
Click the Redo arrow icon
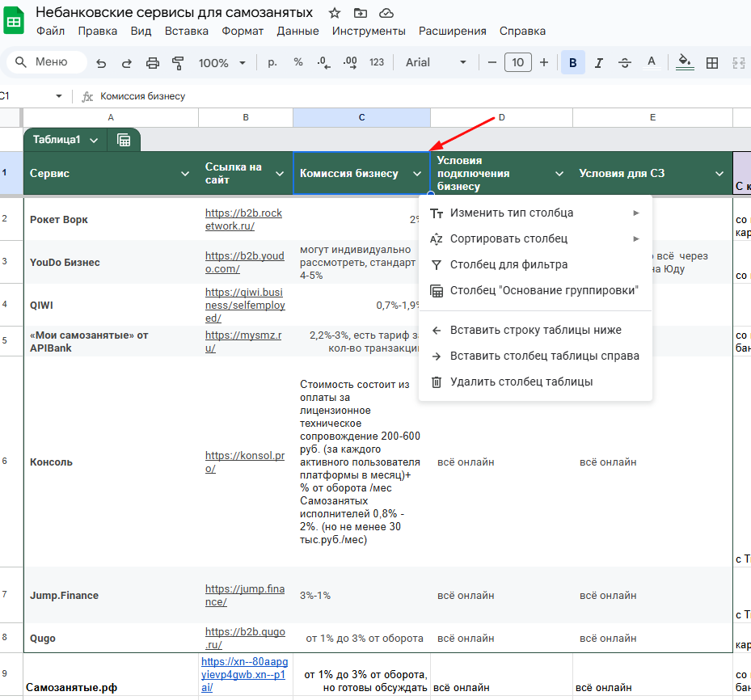click(x=126, y=63)
